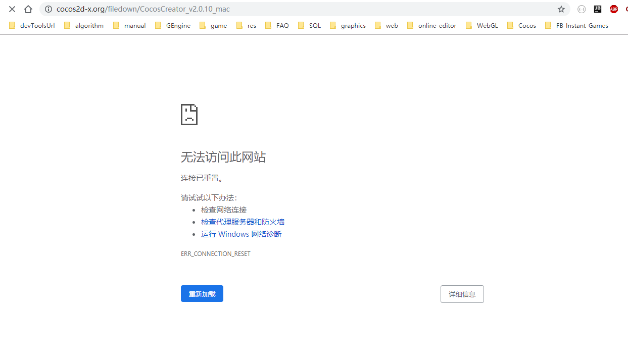Open the FB-Instant-Games bookmark folder

pyautogui.click(x=576, y=25)
